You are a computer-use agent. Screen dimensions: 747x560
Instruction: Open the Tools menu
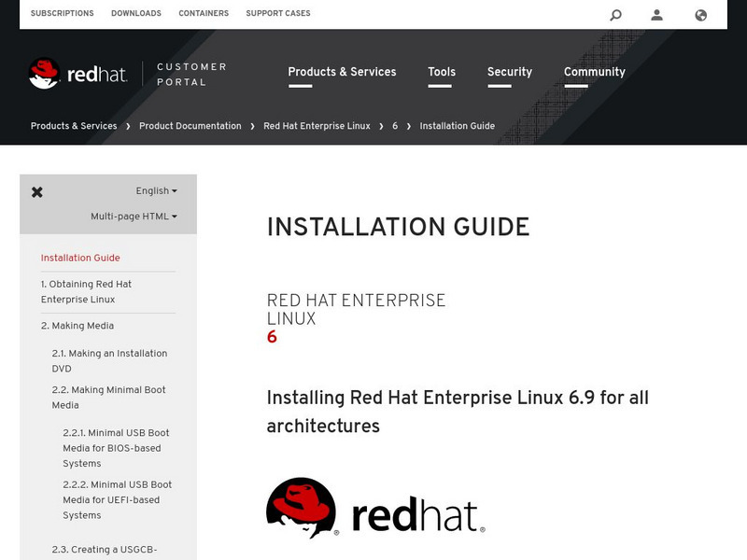(441, 72)
